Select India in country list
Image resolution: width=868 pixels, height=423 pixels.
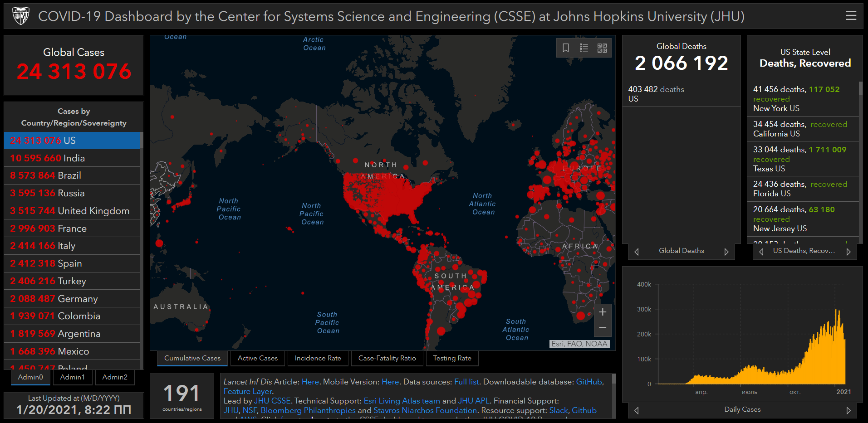click(72, 158)
